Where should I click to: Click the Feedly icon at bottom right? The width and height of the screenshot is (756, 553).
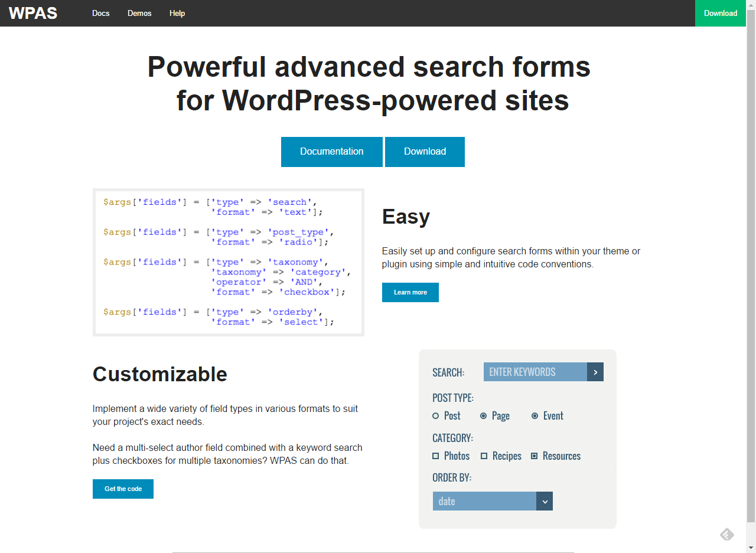727,535
